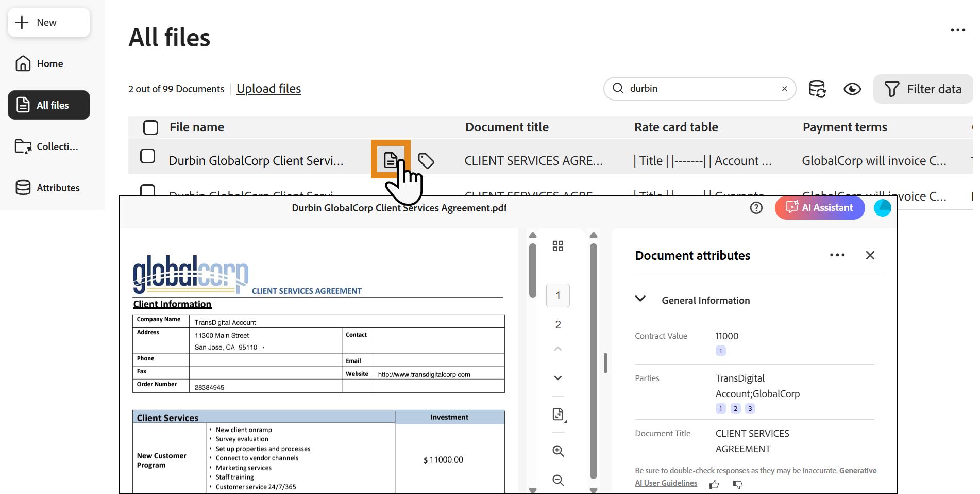Open the page fit options icon

(559, 415)
